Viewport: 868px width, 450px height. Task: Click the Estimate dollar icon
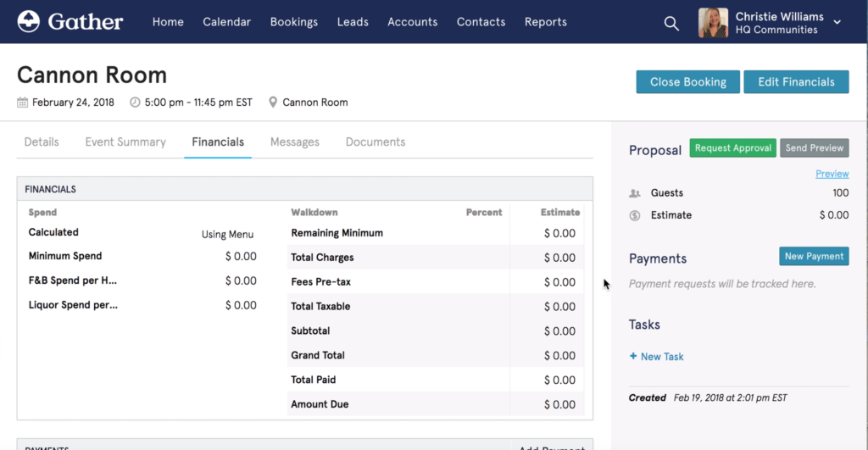pyautogui.click(x=635, y=215)
